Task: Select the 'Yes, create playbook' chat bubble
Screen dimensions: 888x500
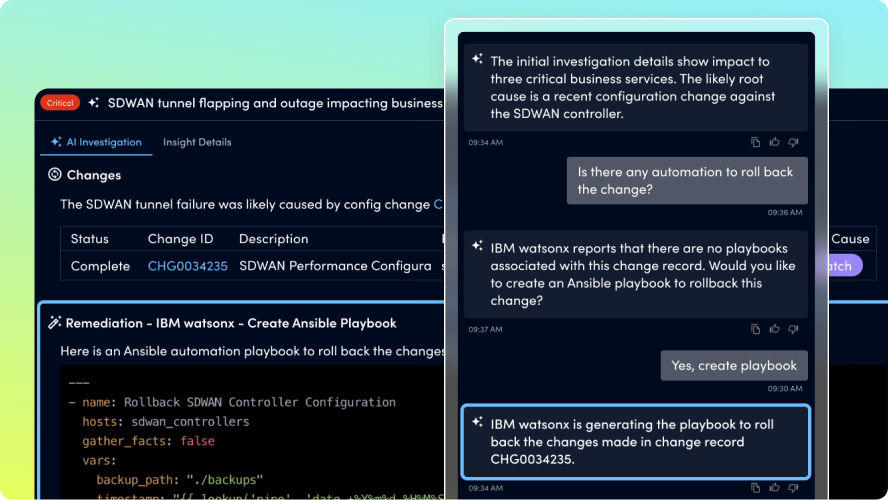Action: pos(734,365)
